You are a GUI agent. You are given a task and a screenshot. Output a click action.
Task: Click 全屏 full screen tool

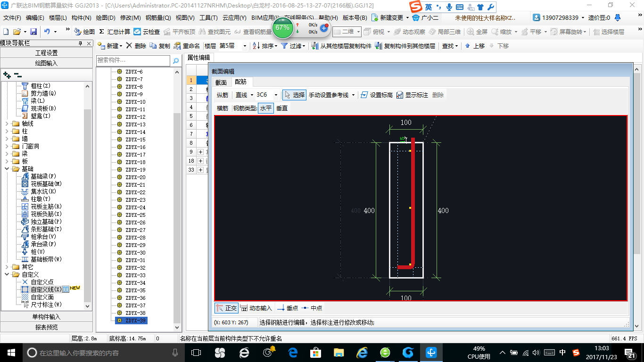coord(477,32)
